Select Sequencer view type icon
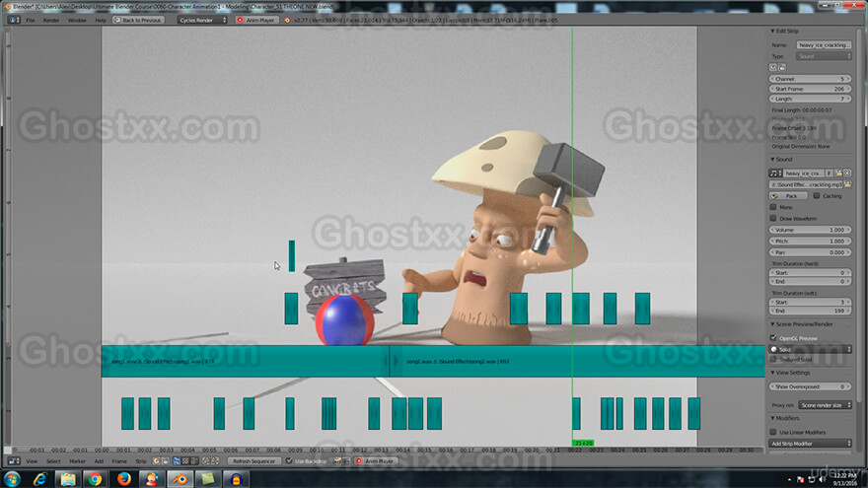 pos(176,461)
